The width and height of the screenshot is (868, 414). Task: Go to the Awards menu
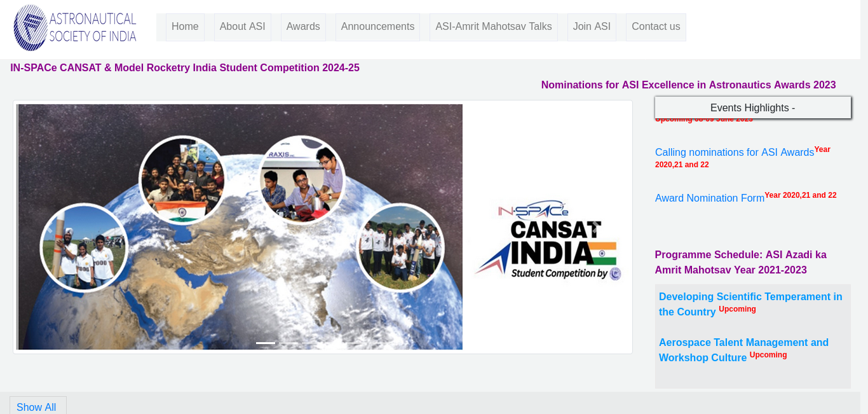coord(303,27)
